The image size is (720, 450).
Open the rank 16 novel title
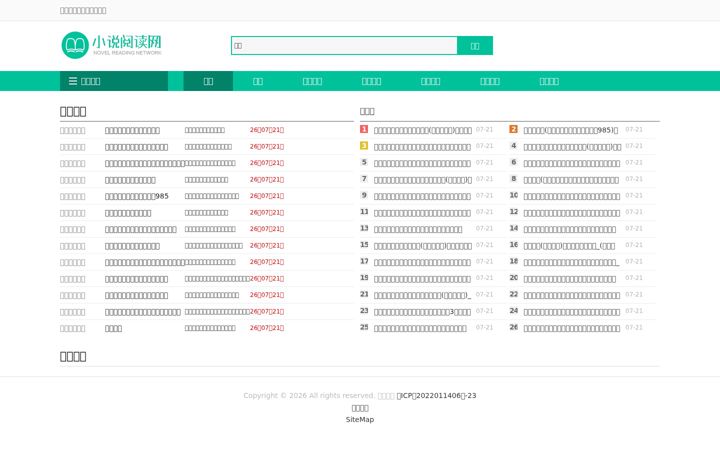point(569,246)
